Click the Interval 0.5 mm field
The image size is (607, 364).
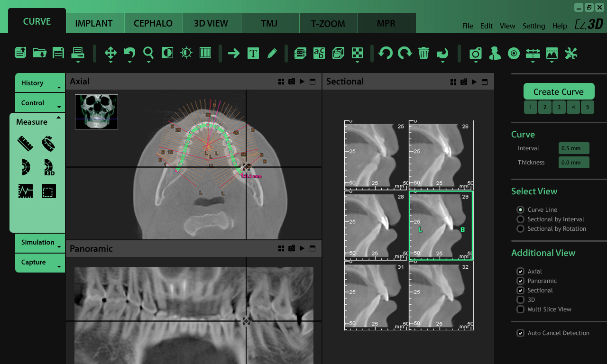pos(574,148)
